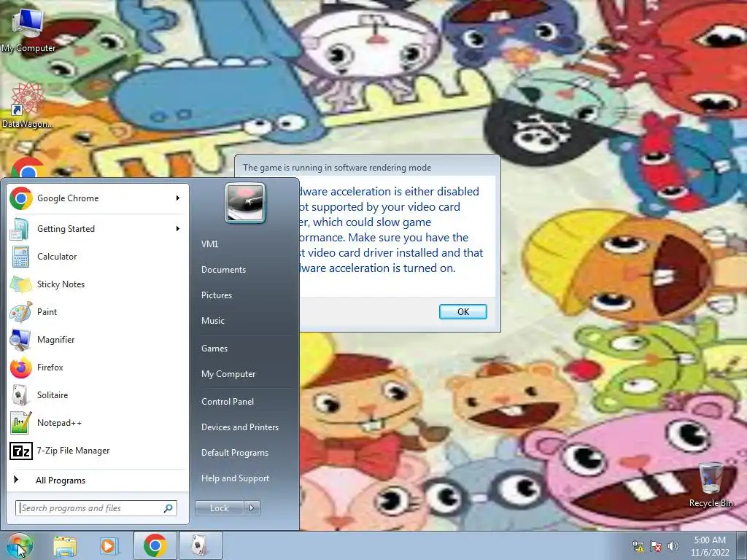Click the Getting Started icon
The height and width of the screenshot is (560, 747).
[20, 228]
